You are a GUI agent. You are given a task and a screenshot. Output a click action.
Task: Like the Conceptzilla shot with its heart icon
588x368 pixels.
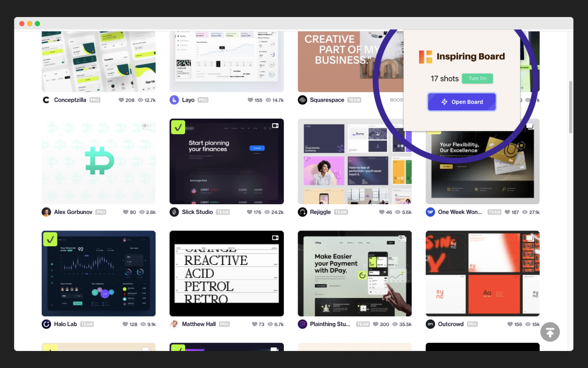click(x=122, y=100)
